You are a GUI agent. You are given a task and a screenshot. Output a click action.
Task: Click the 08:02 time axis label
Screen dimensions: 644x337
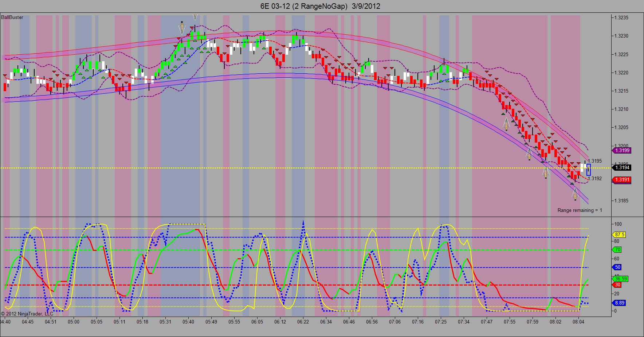coord(555,322)
